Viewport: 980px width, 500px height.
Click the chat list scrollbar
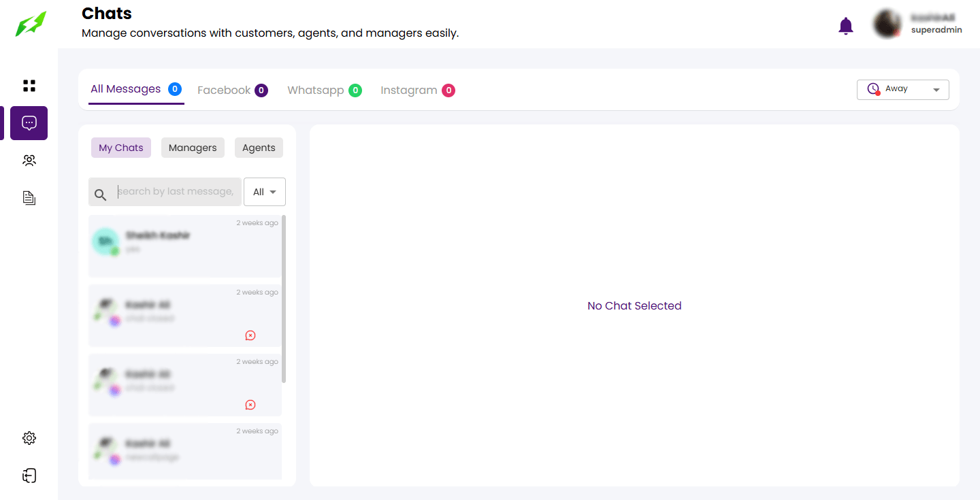tap(284, 299)
